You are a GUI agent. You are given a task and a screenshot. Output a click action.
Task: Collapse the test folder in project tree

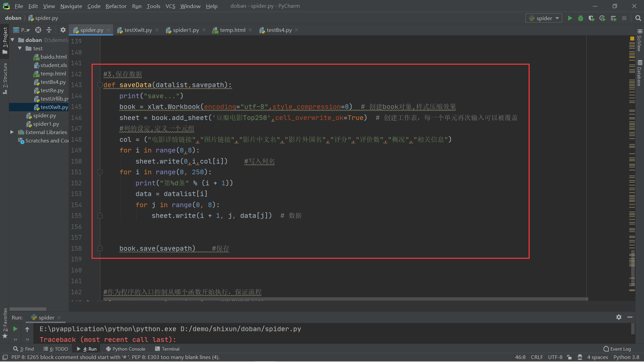click(20, 48)
